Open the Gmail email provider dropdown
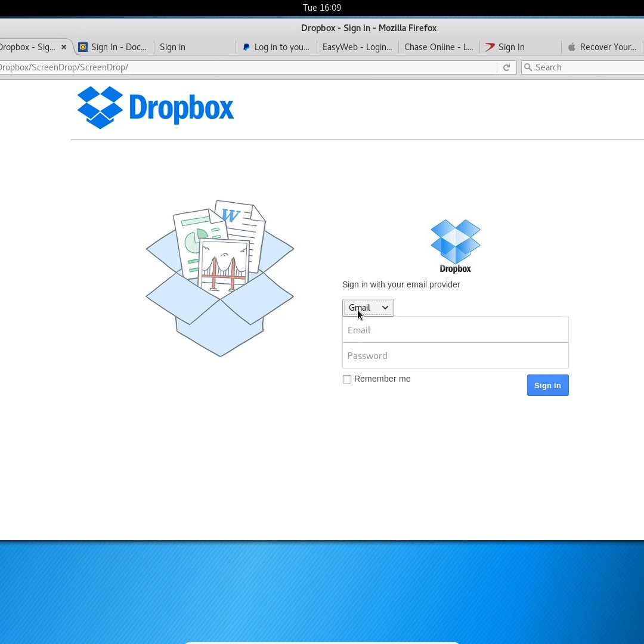Viewport: 644px width, 644px height. click(368, 308)
